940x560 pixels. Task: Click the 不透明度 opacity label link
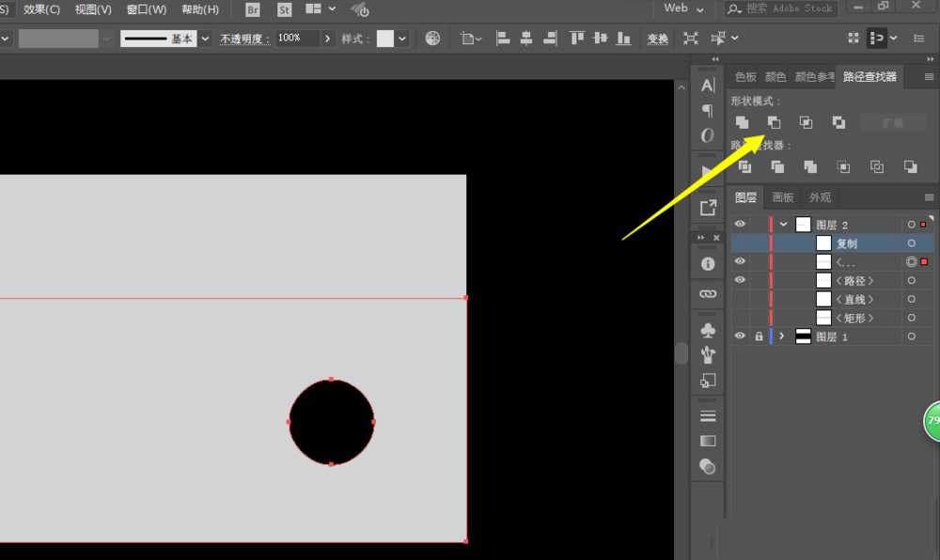click(x=244, y=39)
